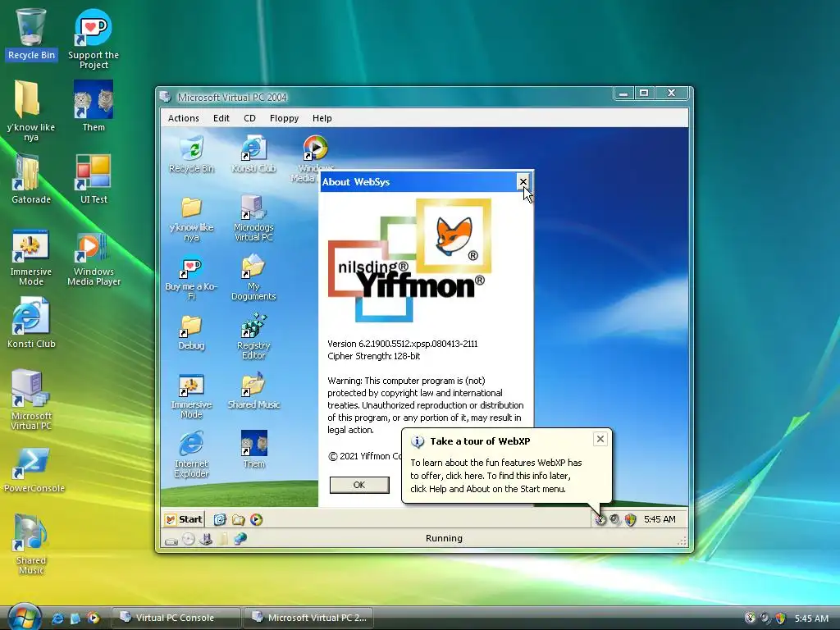
Task: Open Shared Music inside the virtual PC
Action: [253, 391]
